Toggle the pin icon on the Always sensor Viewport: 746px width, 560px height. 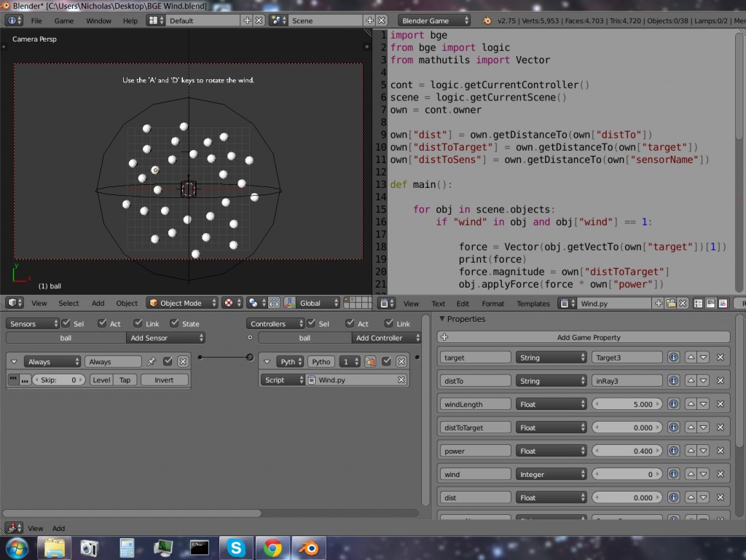152,361
